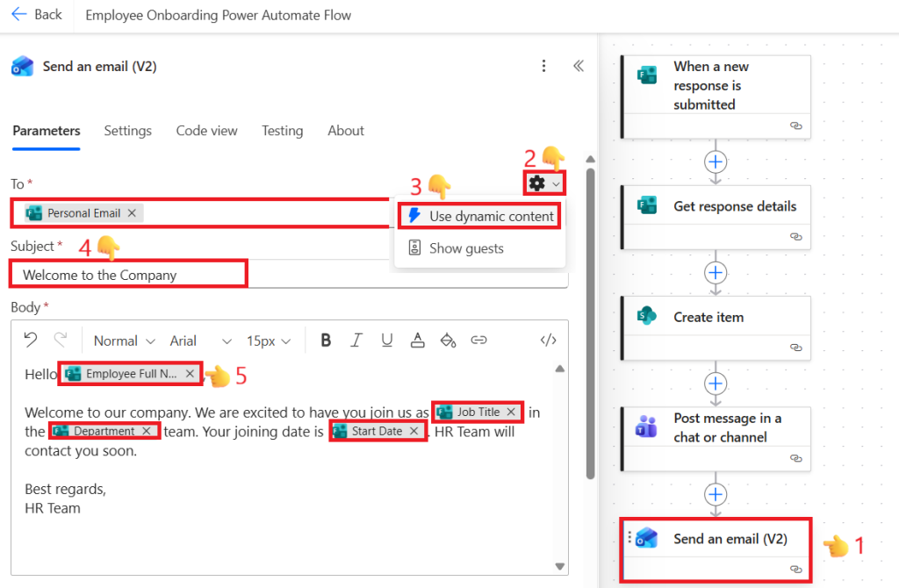Open the Code view tab

point(206,131)
